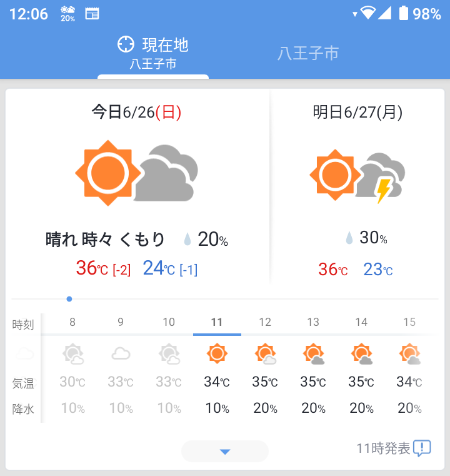
Task: Switch to the 八王子市 tab
Action: pyautogui.click(x=308, y=53)
